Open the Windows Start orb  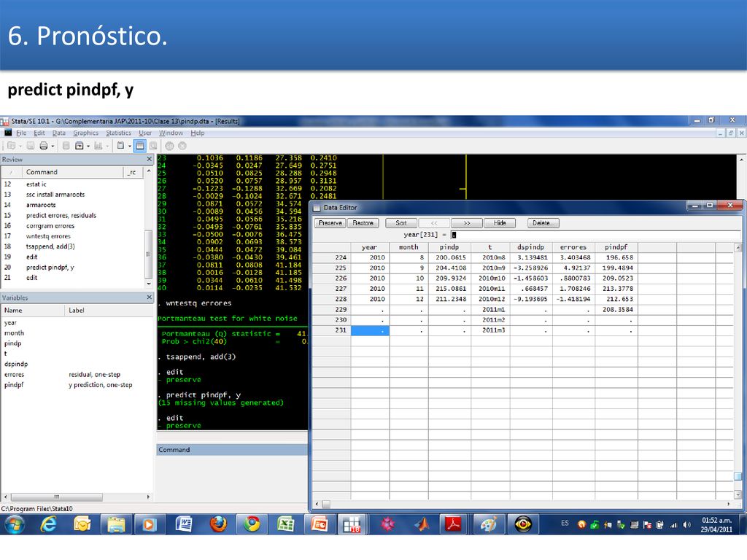pos(15,525)
